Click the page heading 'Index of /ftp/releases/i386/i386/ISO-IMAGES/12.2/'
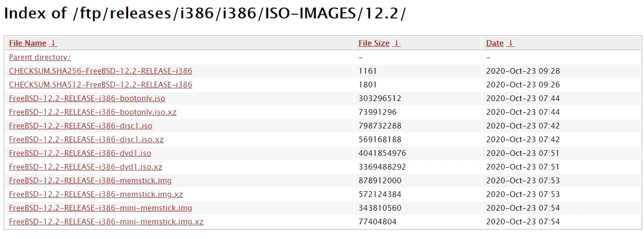The image size is (644, 239). point(205,13)
